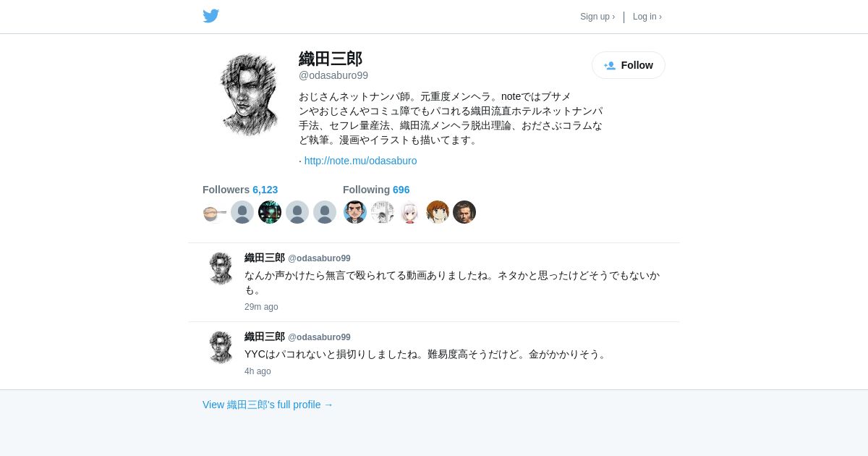Open the Log in link
This screenshot has height=456, width=868.
647,17
